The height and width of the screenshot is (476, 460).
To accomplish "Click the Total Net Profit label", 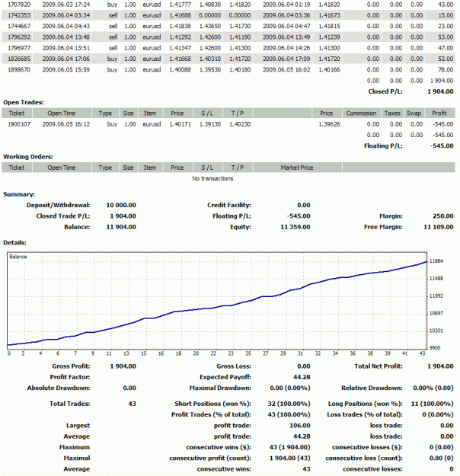I will coord(378,366).
